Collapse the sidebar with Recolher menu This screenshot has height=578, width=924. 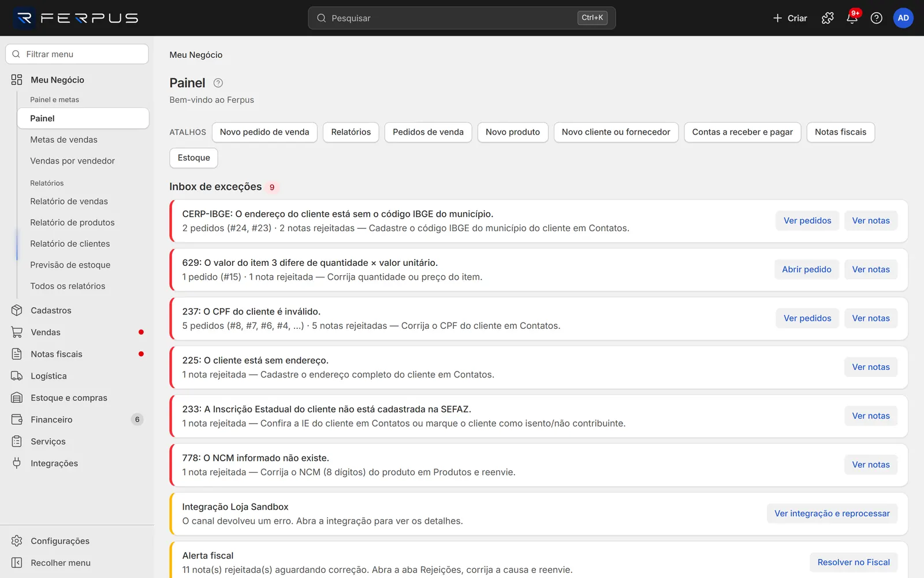77,563
